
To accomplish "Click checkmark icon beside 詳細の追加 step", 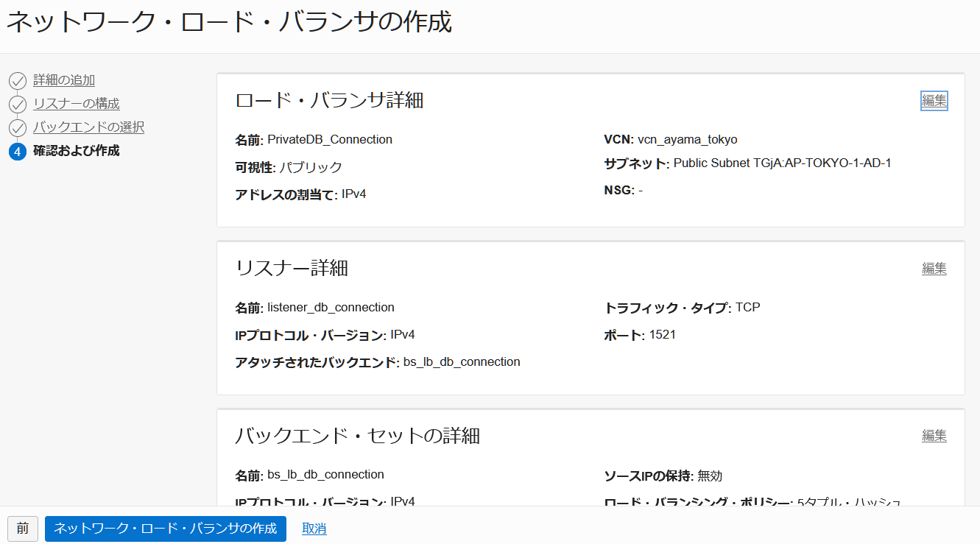I will tap(18, 81).
